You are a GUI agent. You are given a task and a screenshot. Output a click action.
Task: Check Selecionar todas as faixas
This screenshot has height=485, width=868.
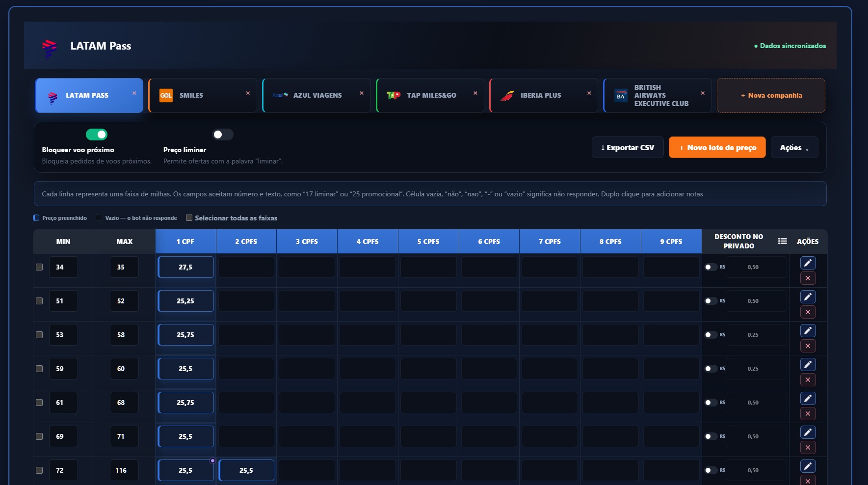coord(189,218)
